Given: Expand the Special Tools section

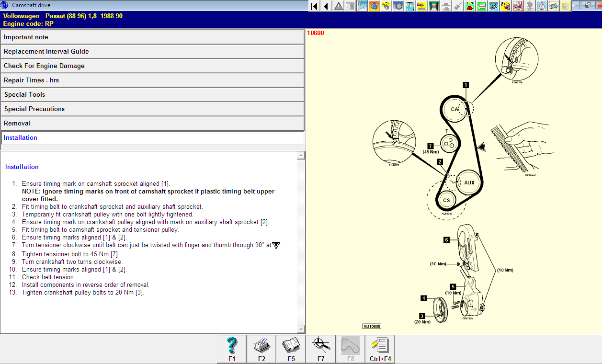Looking at the screenshot, I should [x=152, y=94].
